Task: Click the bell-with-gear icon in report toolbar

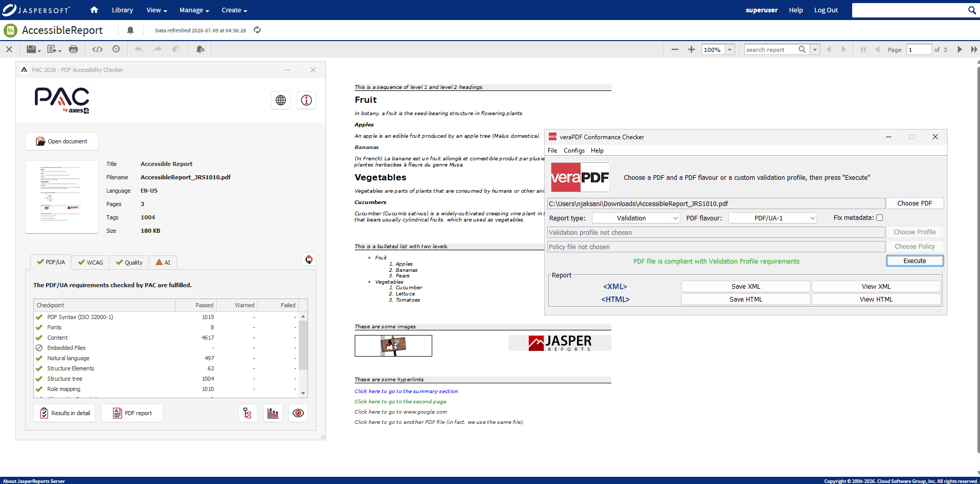Action: pos(200,49)
